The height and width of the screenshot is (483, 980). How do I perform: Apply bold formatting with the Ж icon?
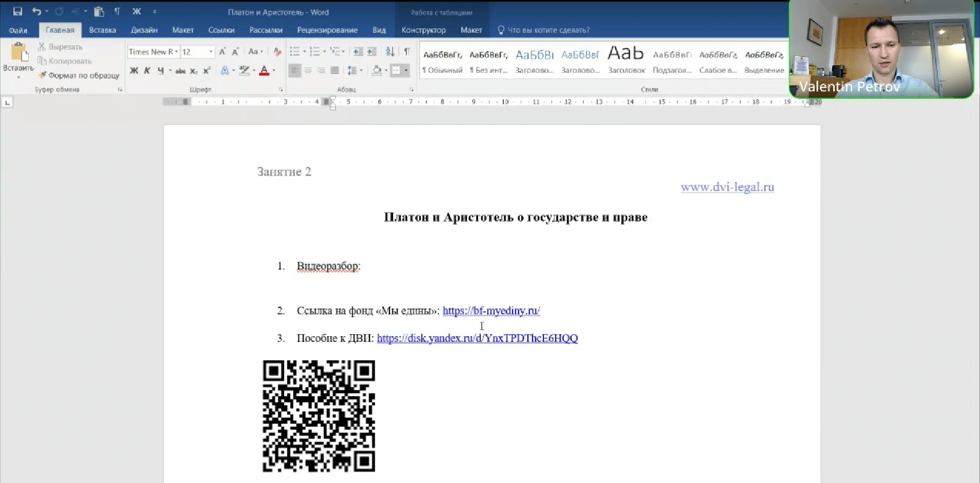tap(134, 70)
